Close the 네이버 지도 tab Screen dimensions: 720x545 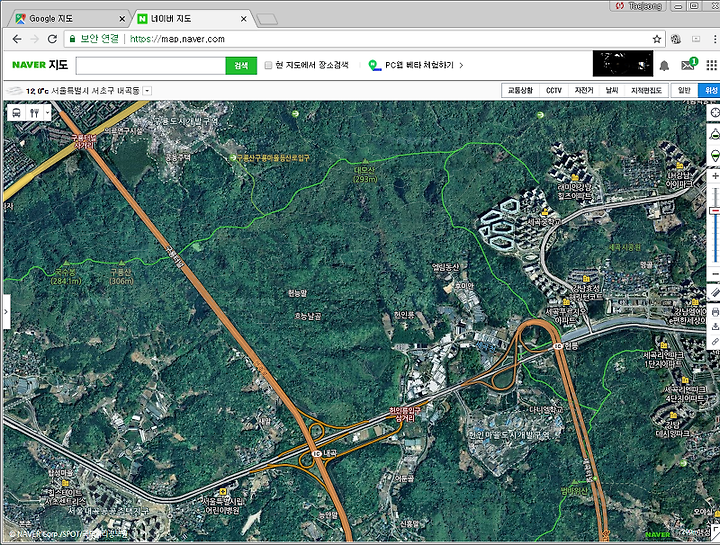tap(243, 19)
